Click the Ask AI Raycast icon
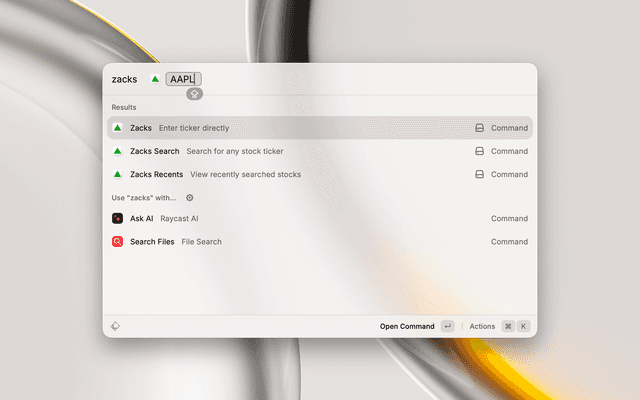The image size is (640, 400). [x=118, y=218]
